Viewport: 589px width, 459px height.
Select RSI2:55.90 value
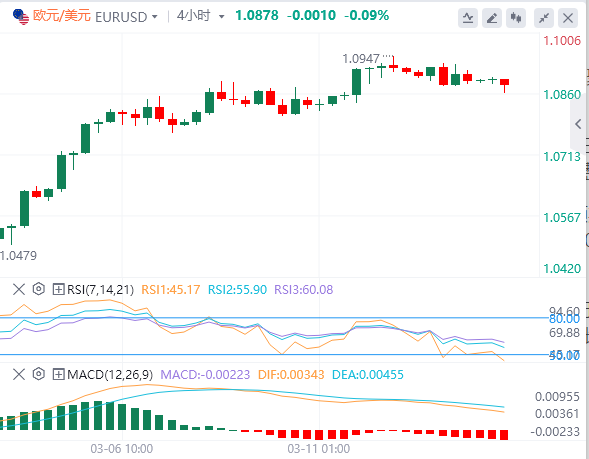237,290
